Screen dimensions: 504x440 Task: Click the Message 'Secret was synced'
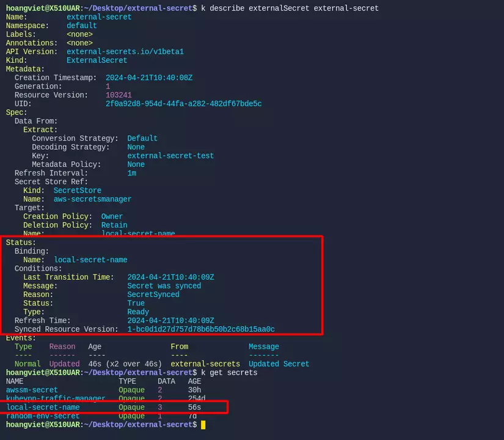point(164,286)
